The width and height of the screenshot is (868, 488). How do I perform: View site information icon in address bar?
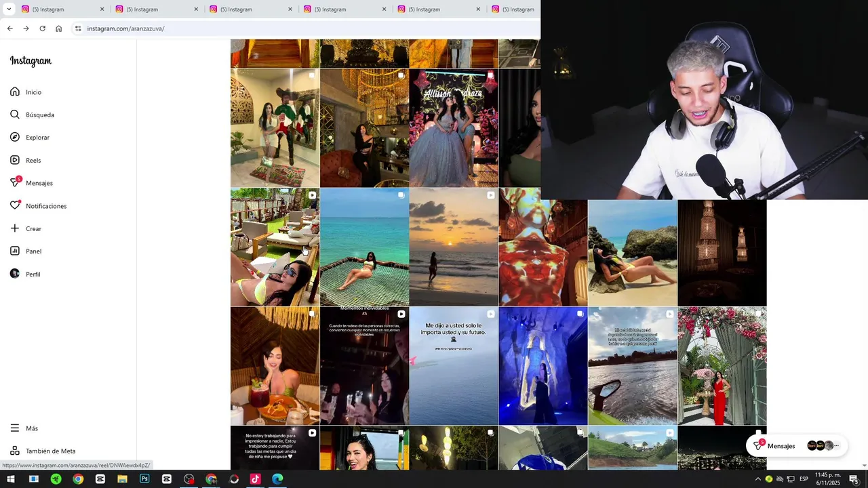(x=78, y=28)
